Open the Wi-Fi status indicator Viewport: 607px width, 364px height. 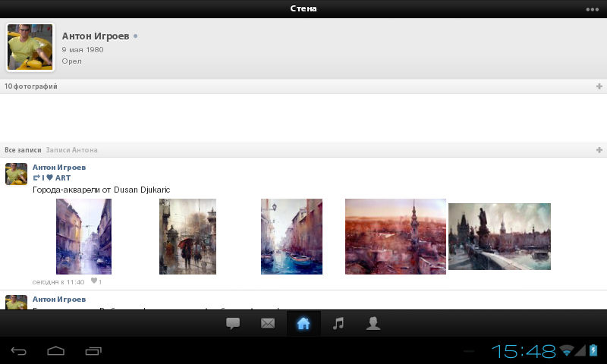[567, 351]
